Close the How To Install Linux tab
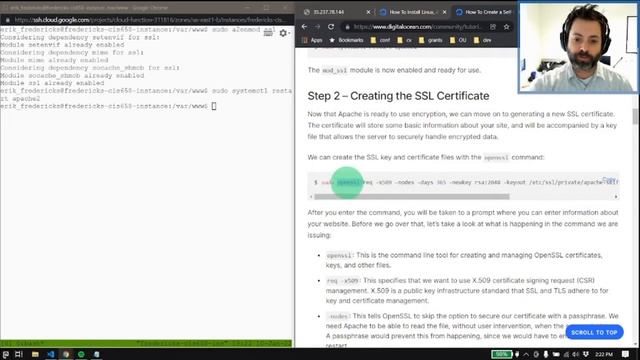The height and width of the screenshot is (360, 640). coord(444,12)
